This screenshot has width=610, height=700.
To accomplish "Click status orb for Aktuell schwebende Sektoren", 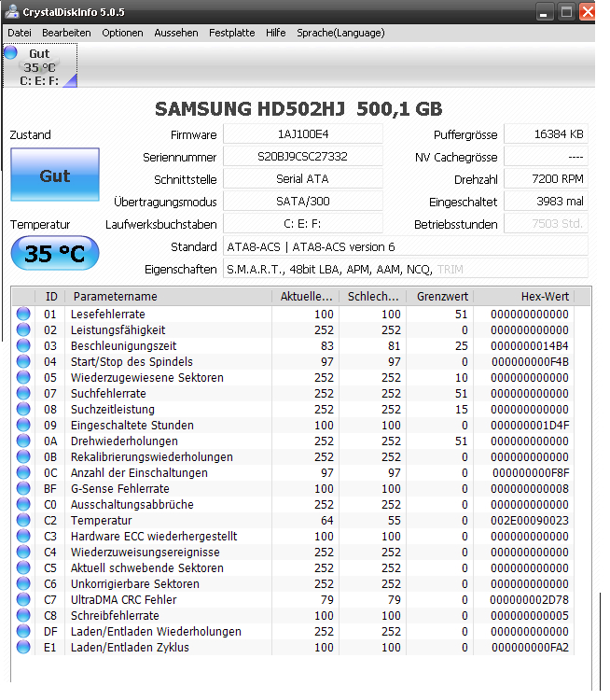I will click(23, 567).
